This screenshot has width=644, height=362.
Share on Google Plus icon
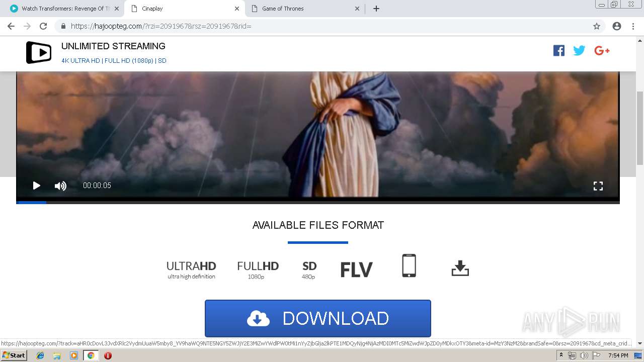pyautogui.click(x=602, y=50)
